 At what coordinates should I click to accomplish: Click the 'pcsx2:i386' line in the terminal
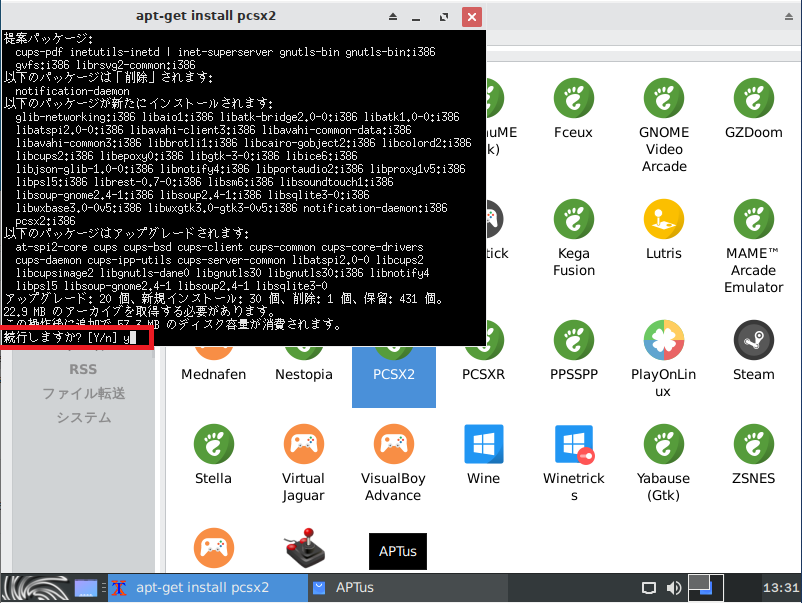[46, 221]
